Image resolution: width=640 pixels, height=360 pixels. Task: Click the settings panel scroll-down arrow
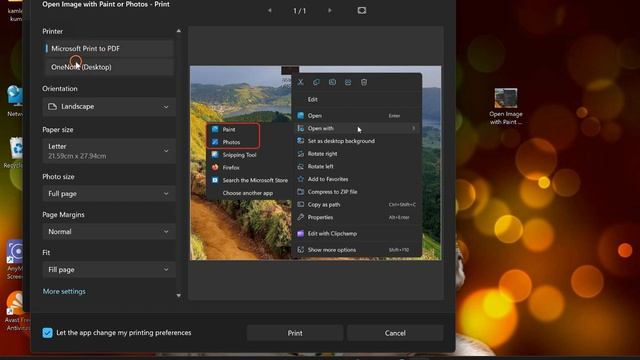click(179, 296)
